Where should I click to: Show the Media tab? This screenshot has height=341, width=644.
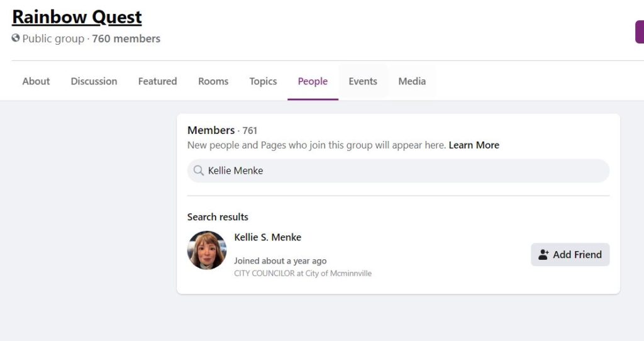412,81
